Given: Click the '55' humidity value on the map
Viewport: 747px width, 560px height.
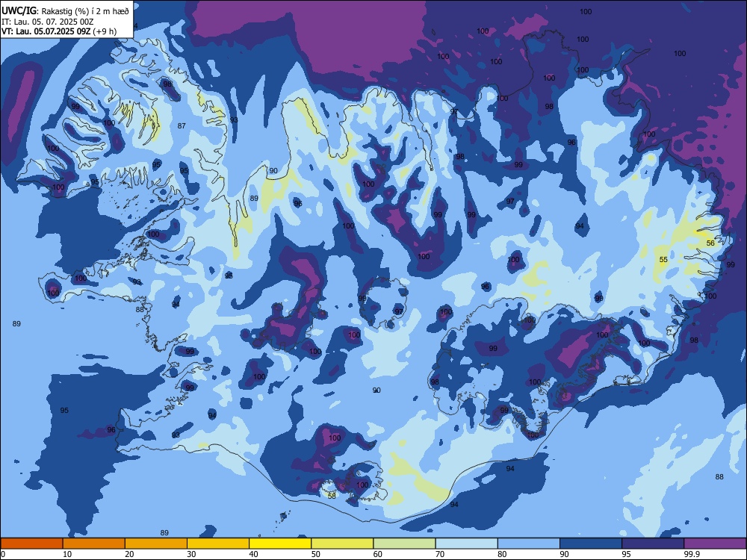Looking at the screenshot, I should 663,260.
